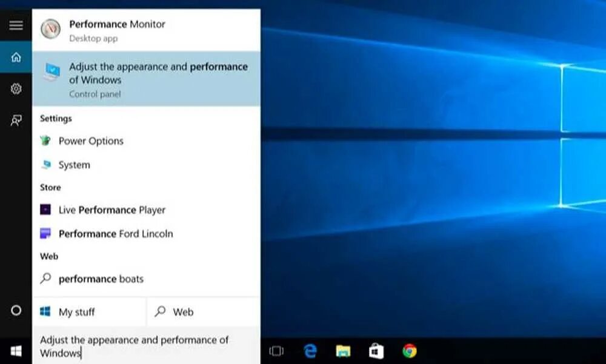Open the Power Options setting
The image size is (606, 364).
coord(146,141)
